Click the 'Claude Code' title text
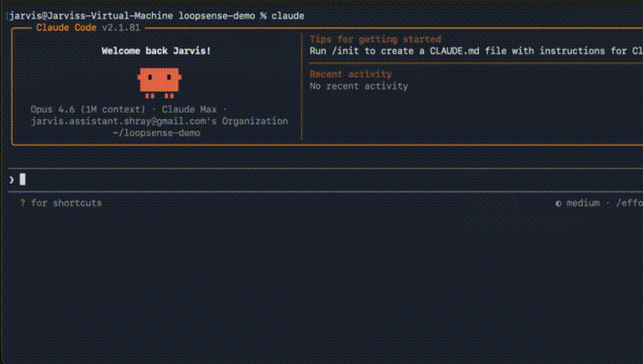Viewport: 643px width, 364px height. 66,27
